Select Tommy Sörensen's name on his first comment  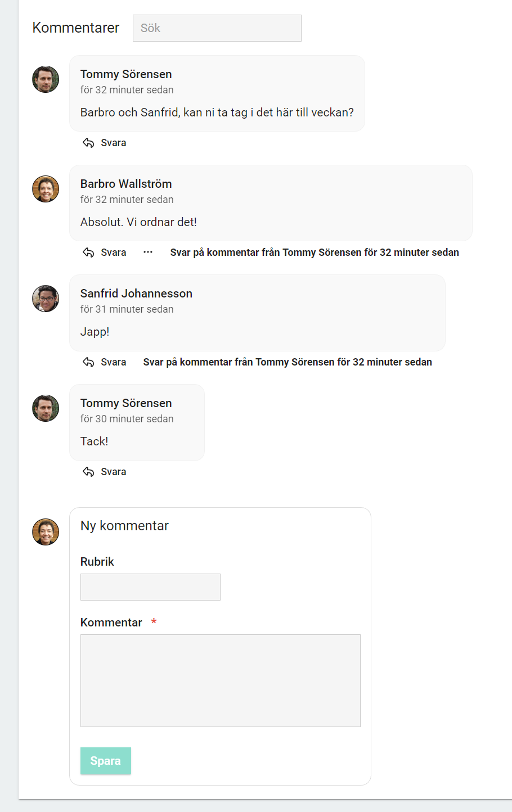(125, 74)
